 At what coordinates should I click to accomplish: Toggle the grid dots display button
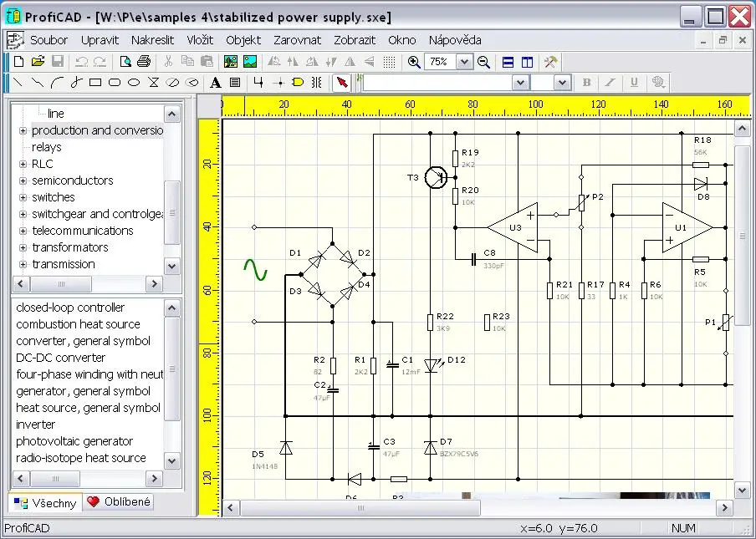tap(389, 62)
